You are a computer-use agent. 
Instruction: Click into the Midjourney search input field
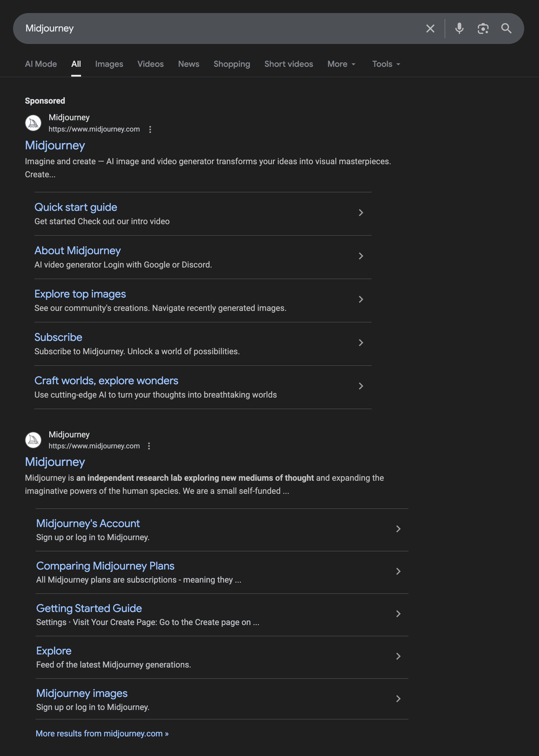point(219,29)
